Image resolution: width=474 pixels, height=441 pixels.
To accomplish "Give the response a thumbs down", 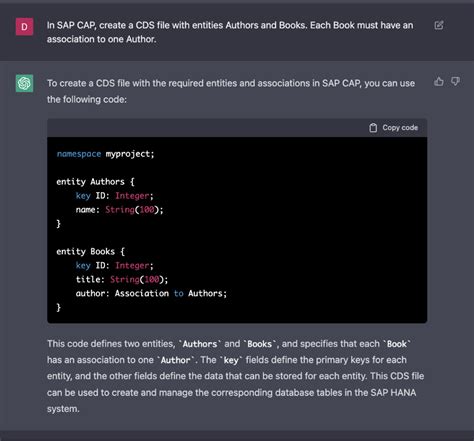I will (455, 81).
